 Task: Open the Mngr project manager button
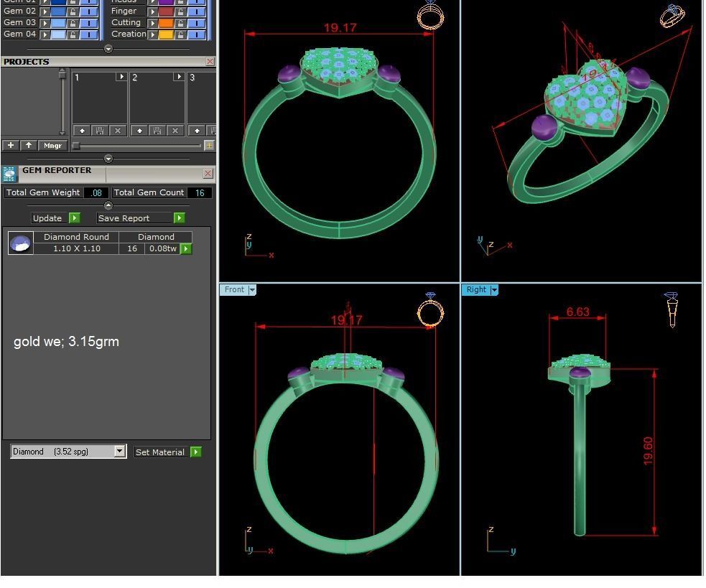[52, 145]
